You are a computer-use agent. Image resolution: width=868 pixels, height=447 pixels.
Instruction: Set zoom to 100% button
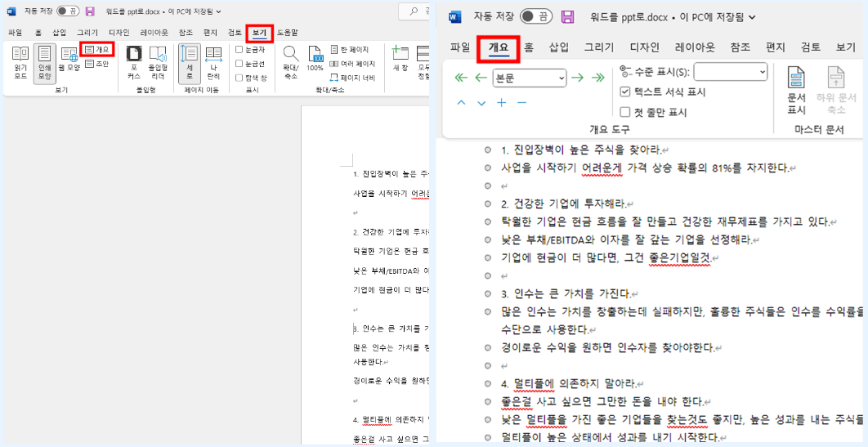click(x=315, y=59)
